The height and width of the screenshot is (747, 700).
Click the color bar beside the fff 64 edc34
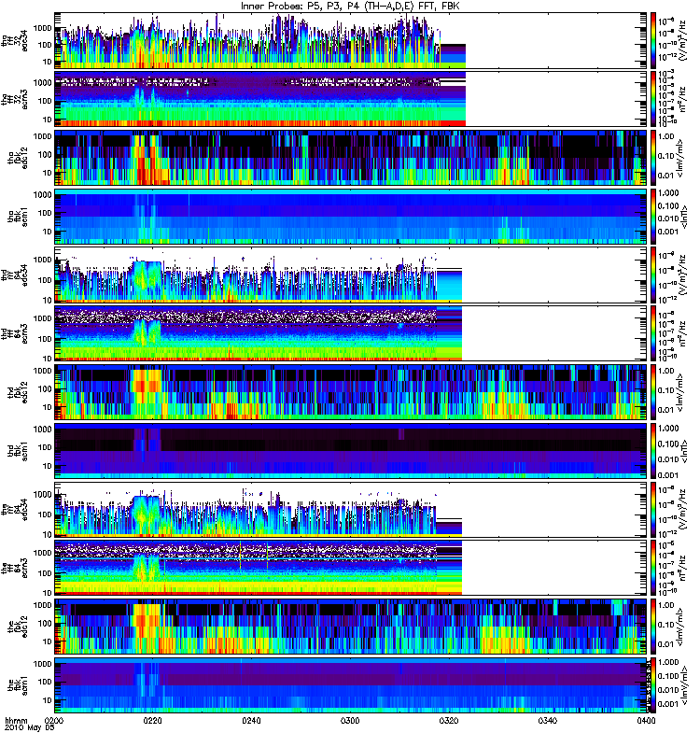click(x=653, y=509)
